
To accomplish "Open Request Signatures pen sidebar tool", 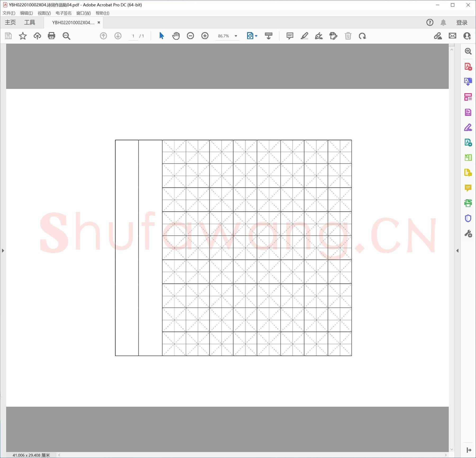I will click(x=468, y=128).
